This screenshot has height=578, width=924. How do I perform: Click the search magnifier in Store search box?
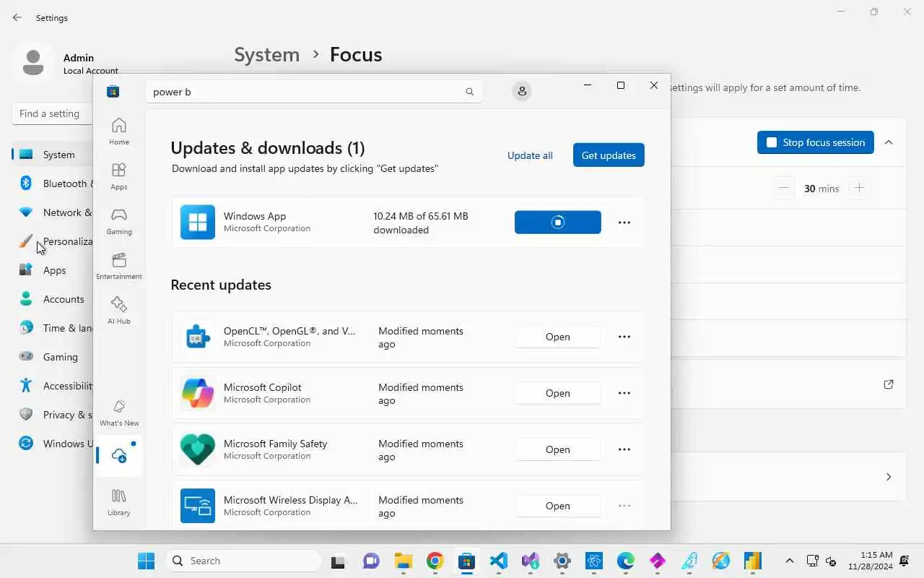(470, 92)
